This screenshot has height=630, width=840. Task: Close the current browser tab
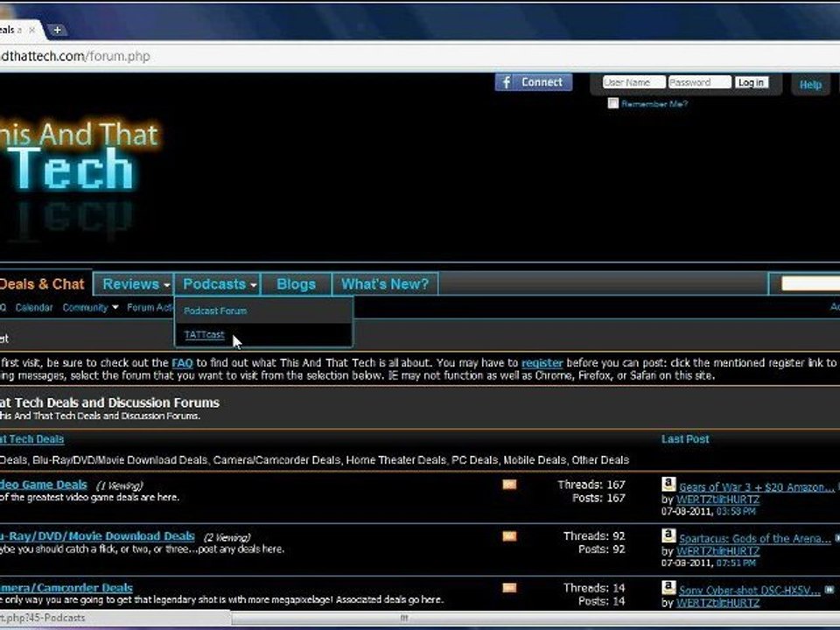pyautogui.click(x=31, y=30)
